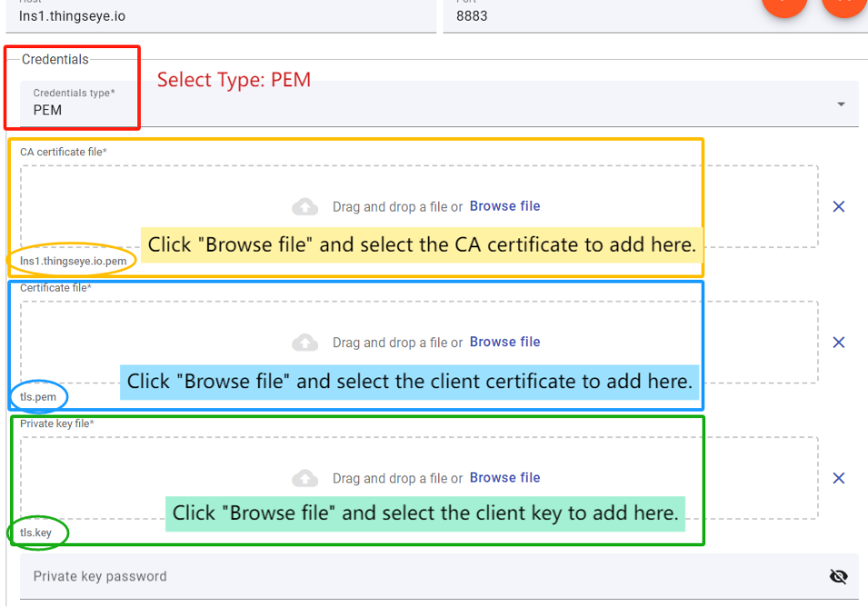This screenshot has width=868, height=610.
Task: Click the Host field with lns1.thingseye.io
Action: tap(218, 15)
